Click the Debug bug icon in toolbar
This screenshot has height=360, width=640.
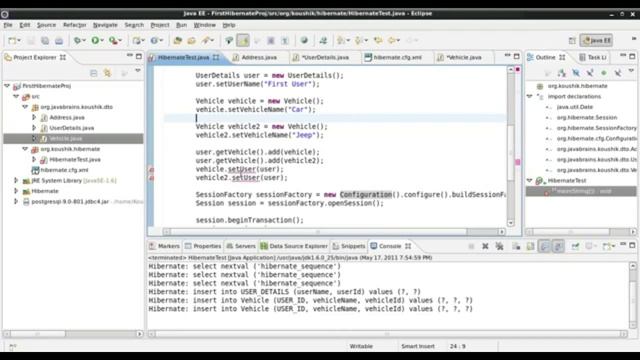point(77,40)
